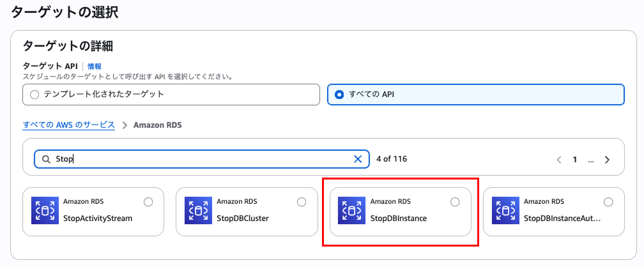Click the StopDBInstanceAut... RDS icon
This screenshot has width=644, height=267.
[505, 210]
